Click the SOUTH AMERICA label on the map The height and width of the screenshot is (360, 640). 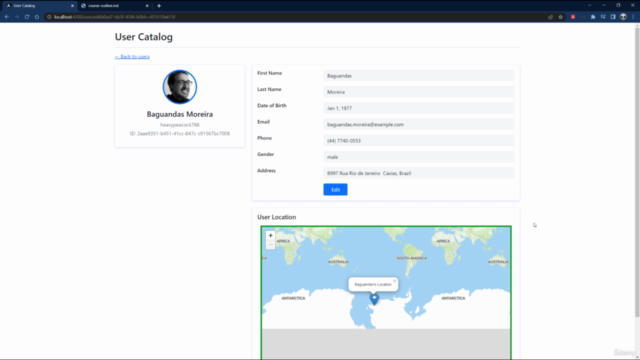pos(411,258)
